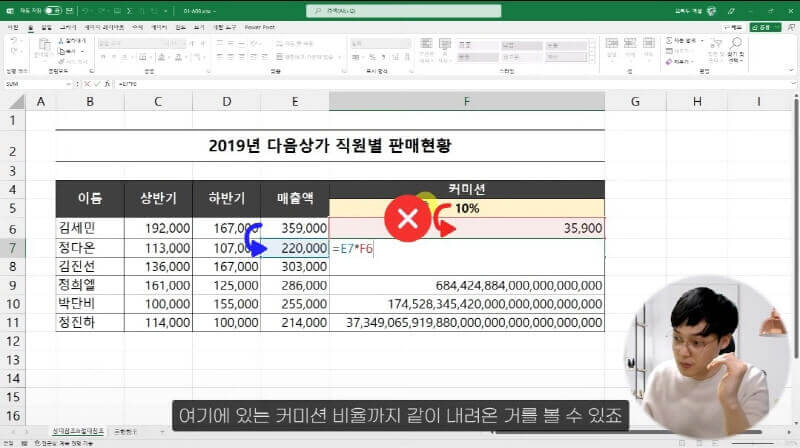Switch to the 수식 (Formulas) ribbon tab
The width and height of the screenshot is (800, 448).
point(138,27)
